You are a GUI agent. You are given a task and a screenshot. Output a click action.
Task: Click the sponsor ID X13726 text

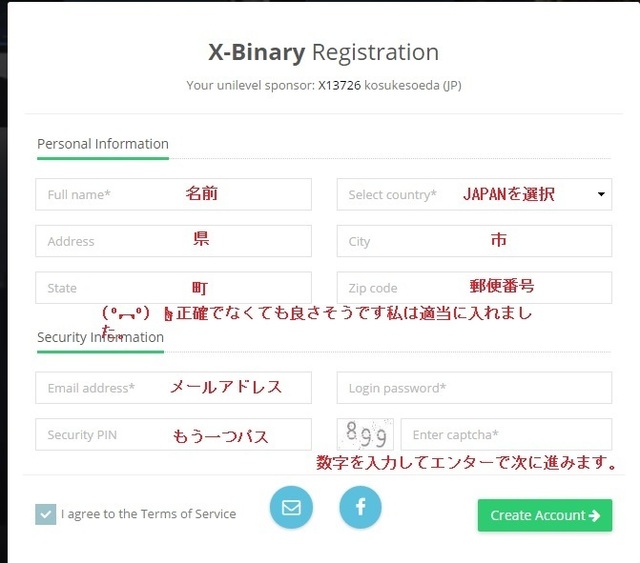[337, 85]
